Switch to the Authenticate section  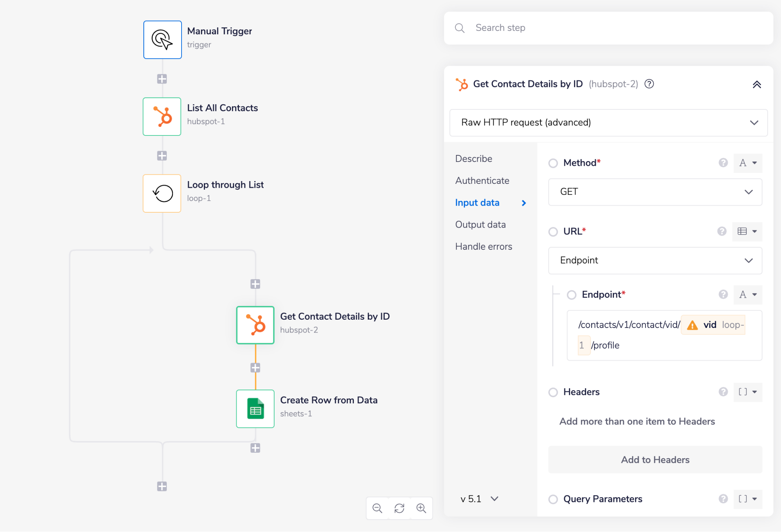482,180
